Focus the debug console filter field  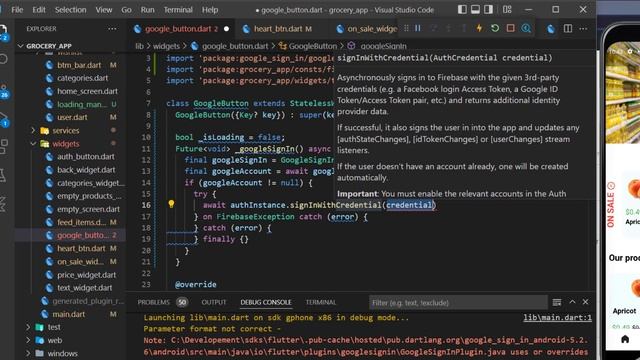(x=458, y=302)
